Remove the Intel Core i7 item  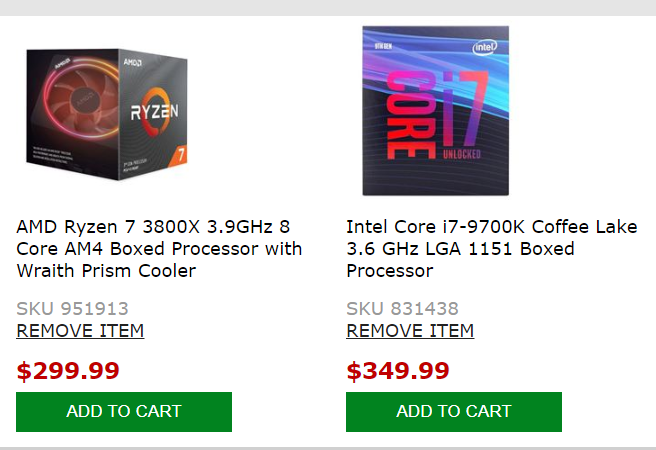click(x=410, y=331)
